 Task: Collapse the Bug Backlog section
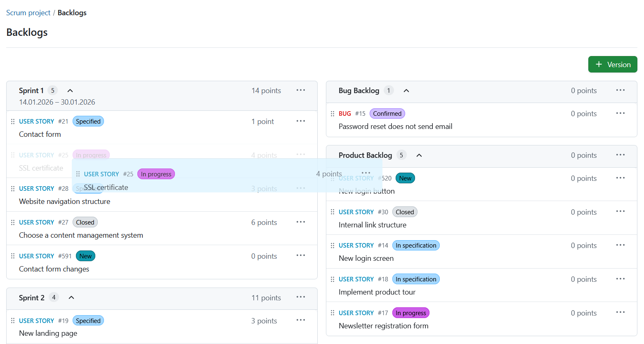click(x=406, y=90)
